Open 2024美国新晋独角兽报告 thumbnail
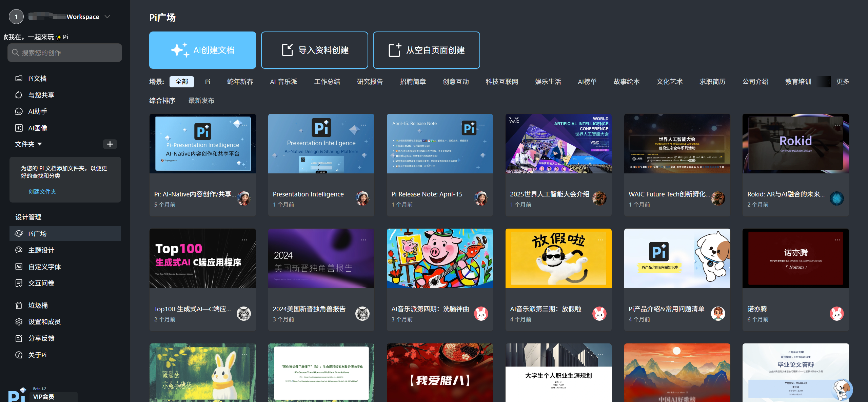868x402 pixels. pyautogui.click(x=321, y=258)
